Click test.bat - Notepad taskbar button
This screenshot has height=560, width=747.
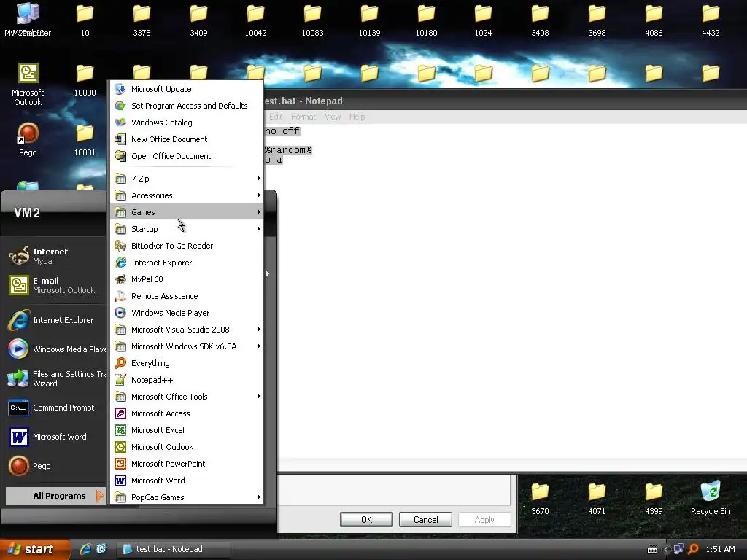point(174,549)
